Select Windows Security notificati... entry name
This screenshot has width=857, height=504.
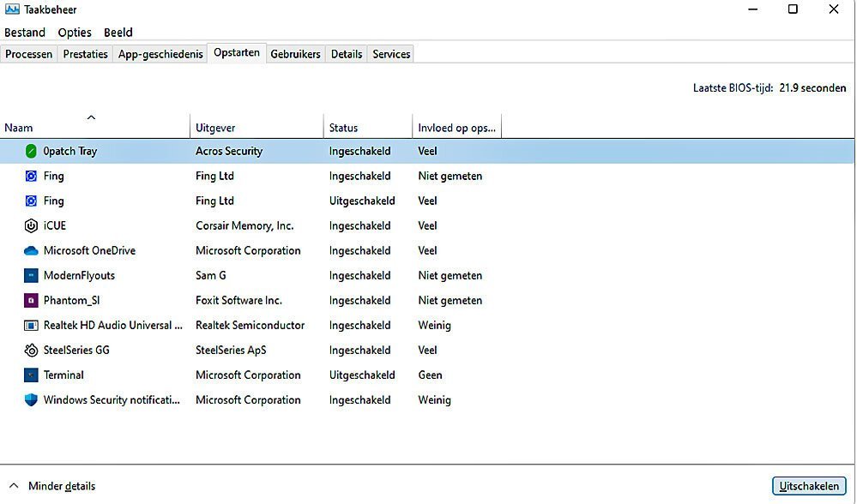coord(112,399)
